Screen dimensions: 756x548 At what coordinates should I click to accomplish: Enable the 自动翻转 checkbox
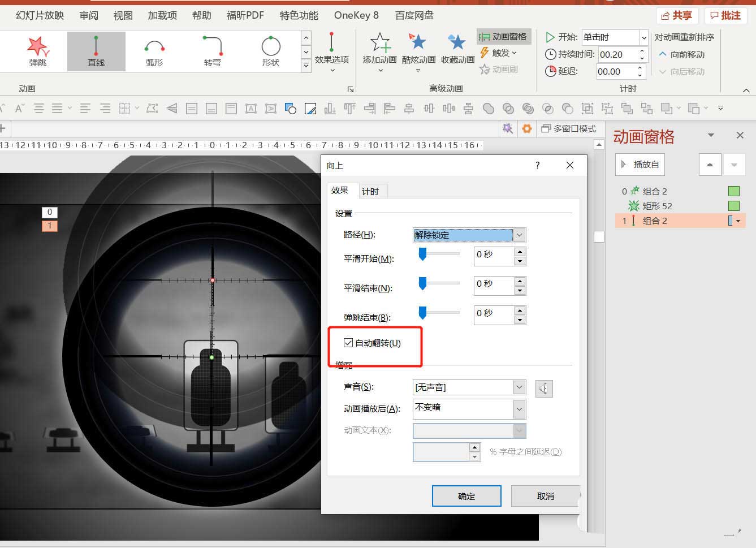click(348, 342)
